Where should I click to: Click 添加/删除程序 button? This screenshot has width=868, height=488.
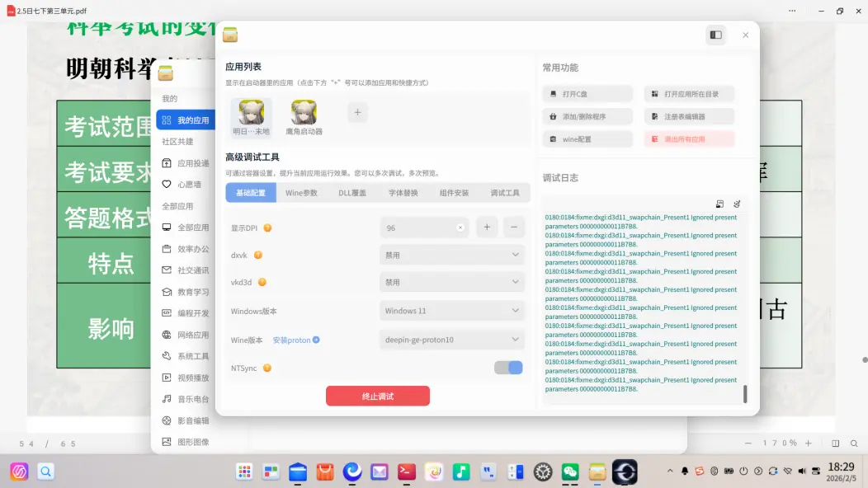click(587, 117)
